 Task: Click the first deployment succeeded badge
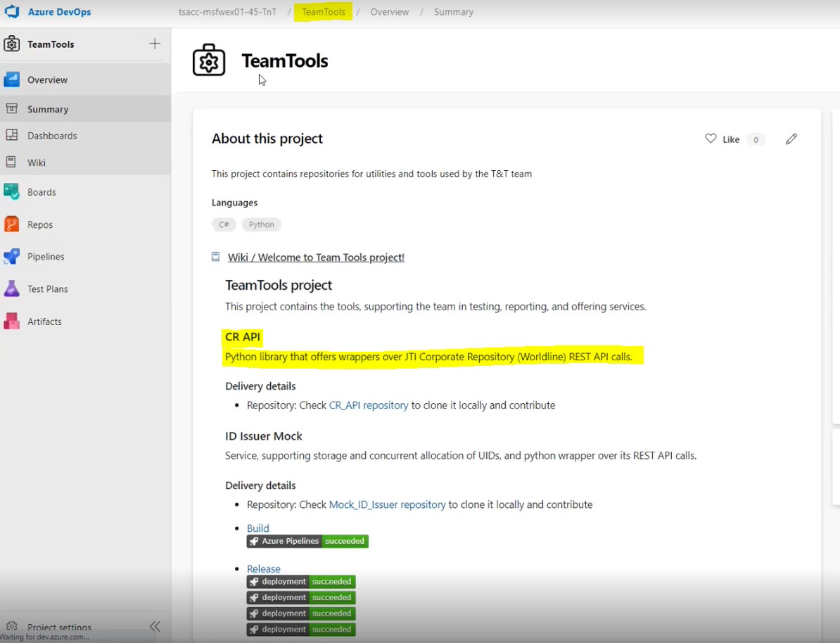[x=301, y=581]
